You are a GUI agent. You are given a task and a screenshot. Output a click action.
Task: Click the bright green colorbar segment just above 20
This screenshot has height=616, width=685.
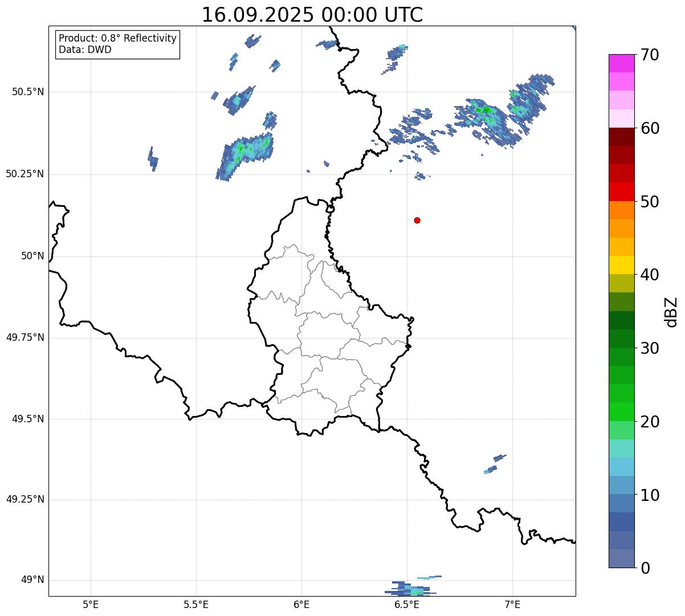(x=621, y=412)
